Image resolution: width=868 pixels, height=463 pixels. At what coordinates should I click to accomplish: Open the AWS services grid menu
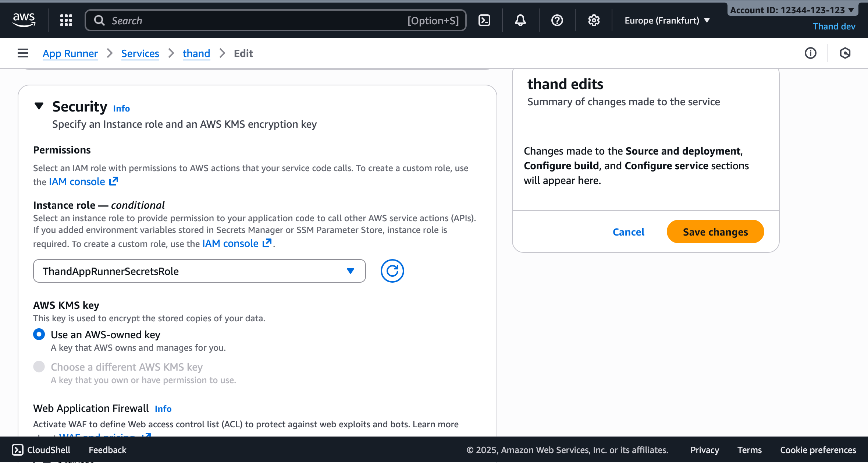coord(66,20)
